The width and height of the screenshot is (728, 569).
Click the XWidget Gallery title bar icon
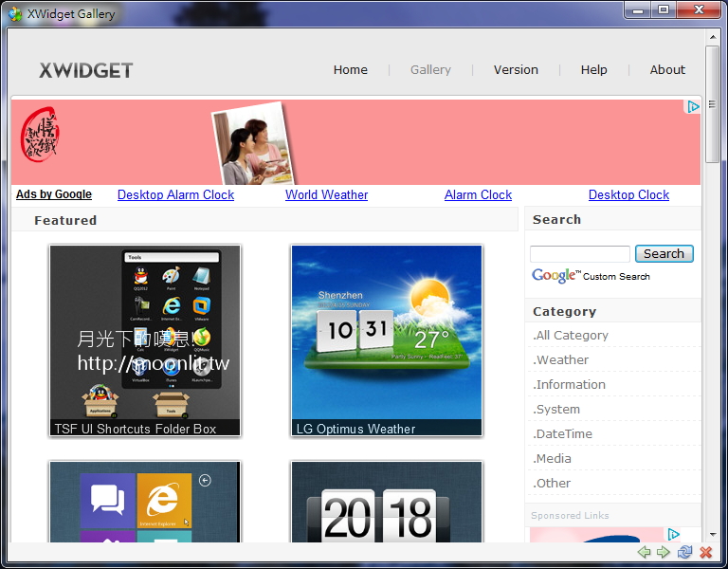pyautogui.click(x=15, y=14)
